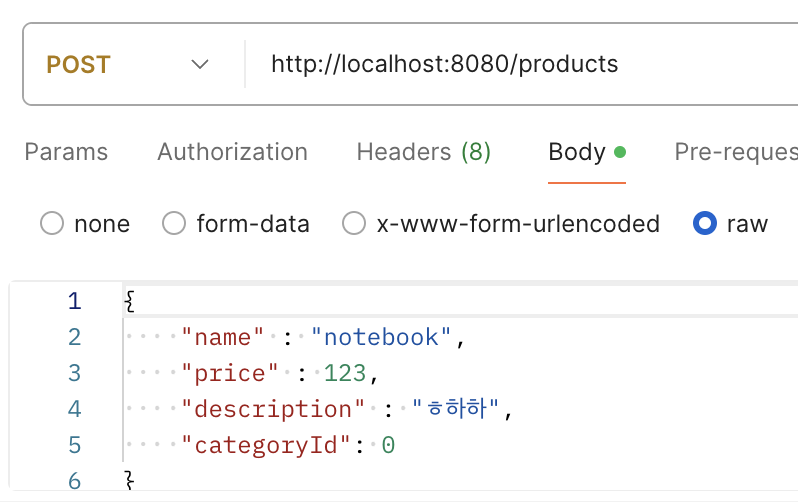The width and height of the screenshot is (798, 502).
Task: Click the 123 price value
Action: (x=345, y=373)
